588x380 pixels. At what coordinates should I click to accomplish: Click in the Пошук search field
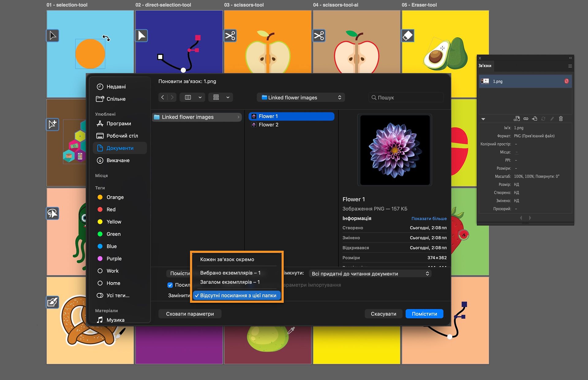tap(406, 97)
